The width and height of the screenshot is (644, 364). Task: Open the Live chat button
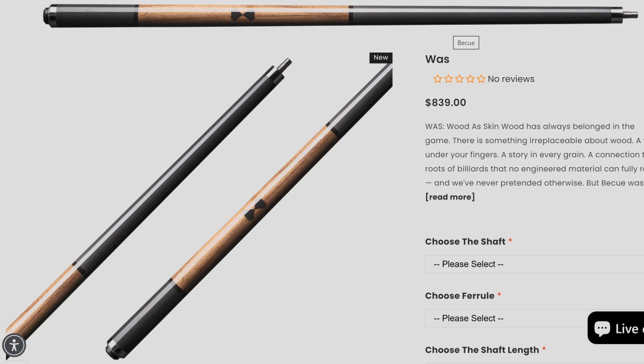pos(616,328)
